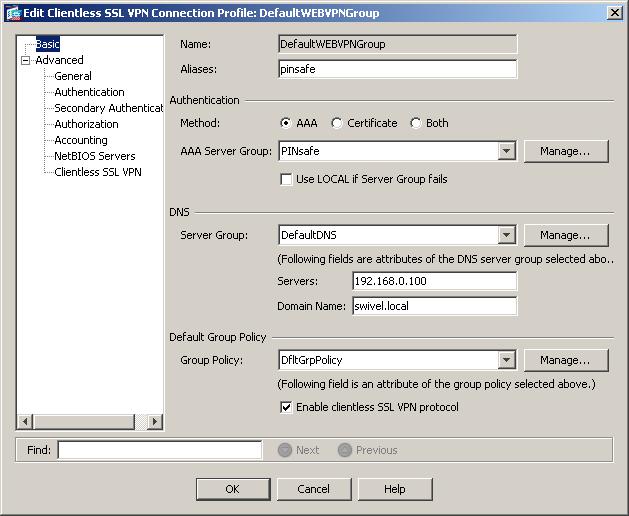Open Accounting tree item
The image size is (629, 516).
[81, 140]
